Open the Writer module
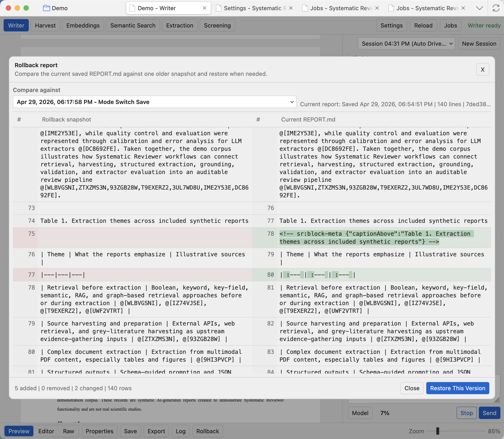Image resolution: width=504 pixels, height=439 pixels. (16, 25)
